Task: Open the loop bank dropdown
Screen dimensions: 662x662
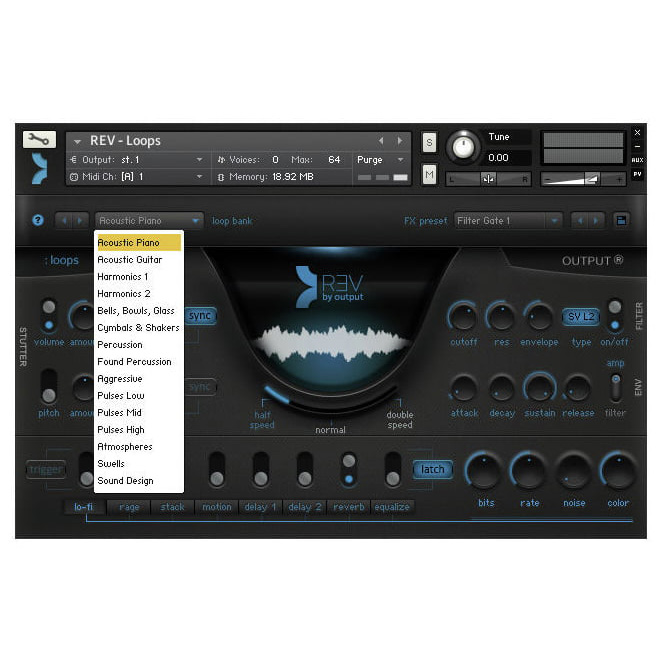Action: tap(149, 220)
